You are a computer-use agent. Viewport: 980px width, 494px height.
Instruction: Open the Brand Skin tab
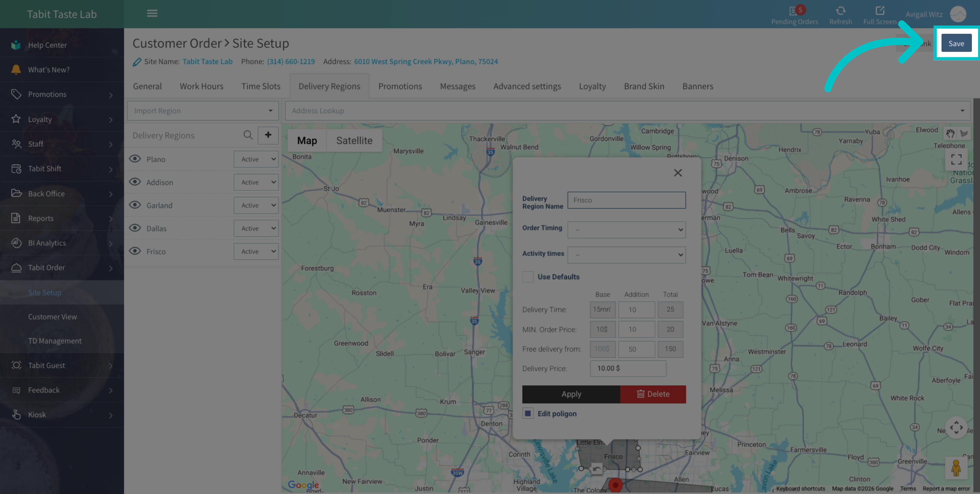click(x=644, y=86)
